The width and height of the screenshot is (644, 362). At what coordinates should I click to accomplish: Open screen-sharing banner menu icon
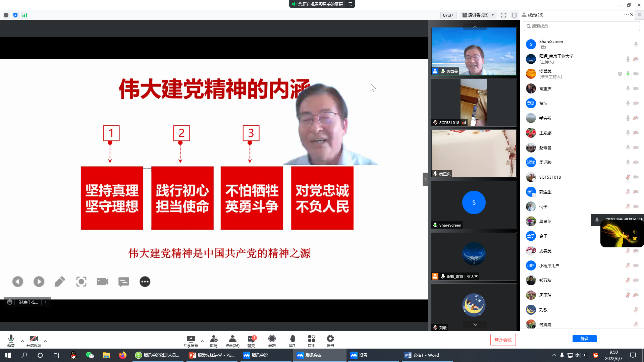(350, 4)
